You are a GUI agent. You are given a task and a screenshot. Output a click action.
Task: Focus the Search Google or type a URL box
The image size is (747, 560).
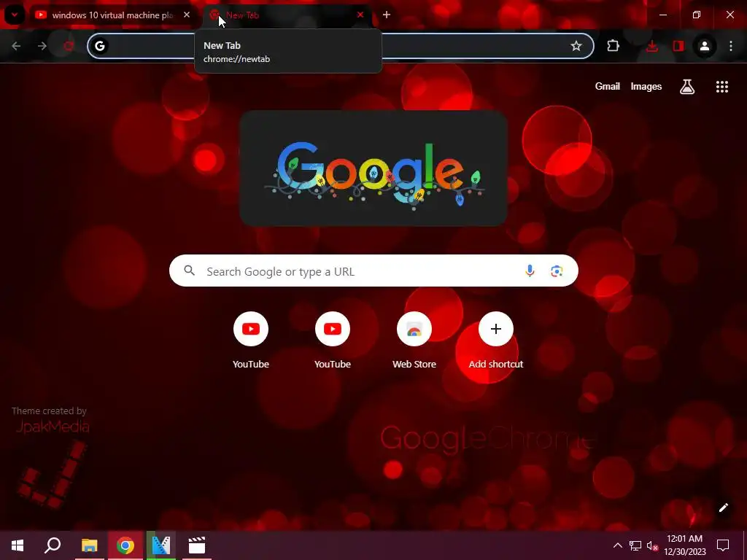point(373,271)
